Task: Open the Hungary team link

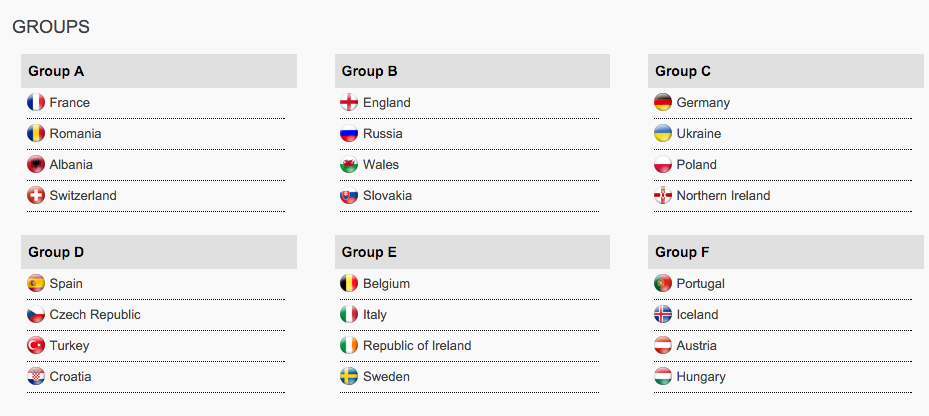Action: click(701, 377)
